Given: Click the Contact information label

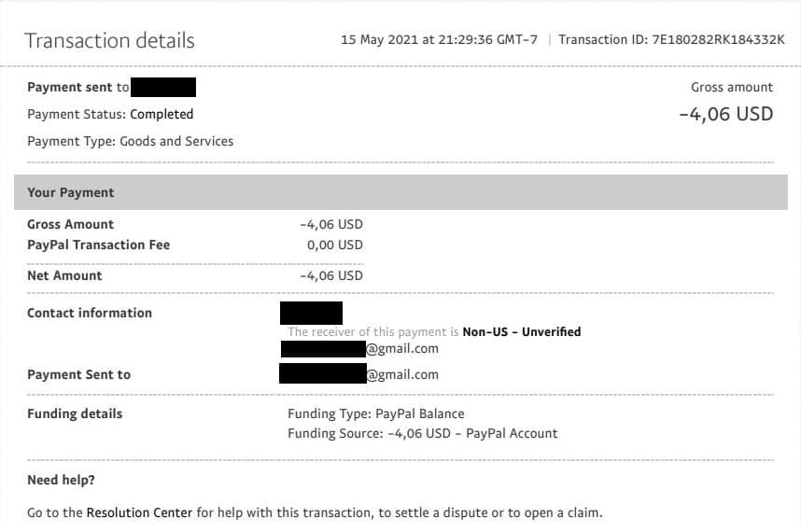Looking at the screenshot, I should click(x=90, y=313).
